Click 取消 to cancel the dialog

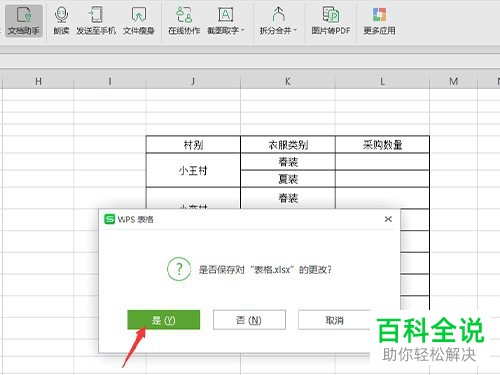click(334, 320)
